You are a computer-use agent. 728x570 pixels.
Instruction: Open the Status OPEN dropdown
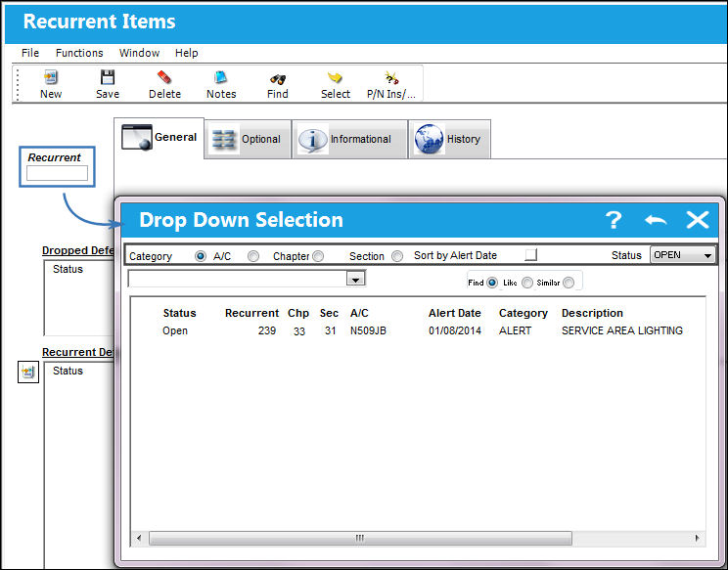coord(682,255)
